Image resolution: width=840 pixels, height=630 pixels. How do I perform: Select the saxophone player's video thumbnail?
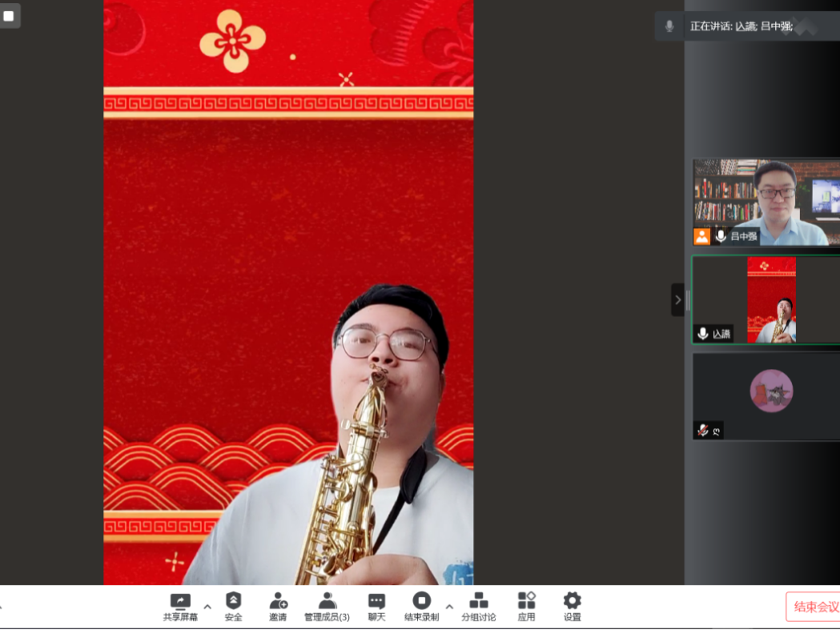point(766,299)
